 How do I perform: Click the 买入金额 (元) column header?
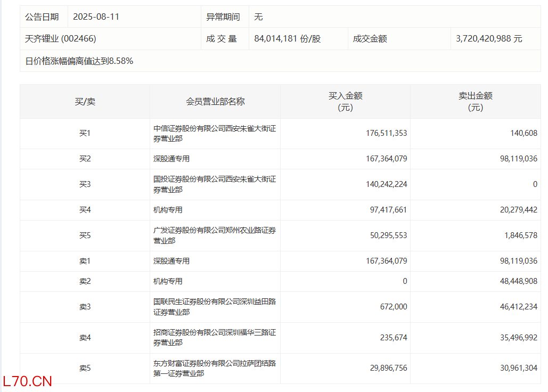click(345, 101)
